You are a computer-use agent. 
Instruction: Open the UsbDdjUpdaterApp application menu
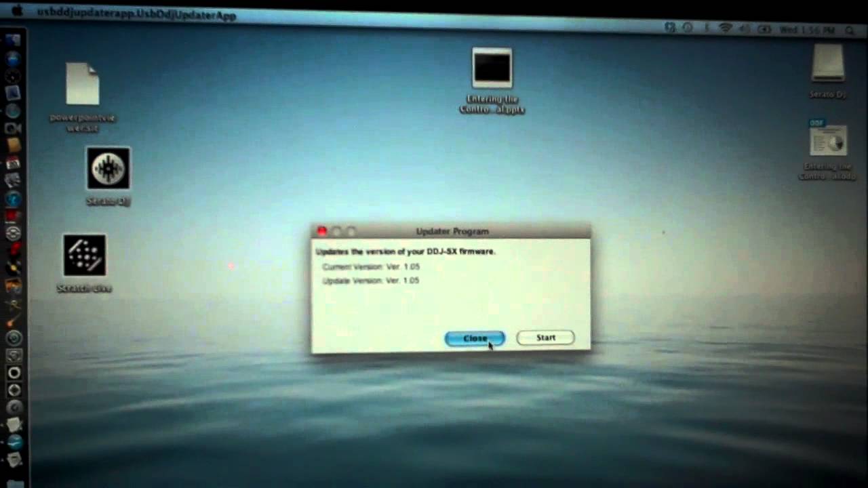click(136, 14)
